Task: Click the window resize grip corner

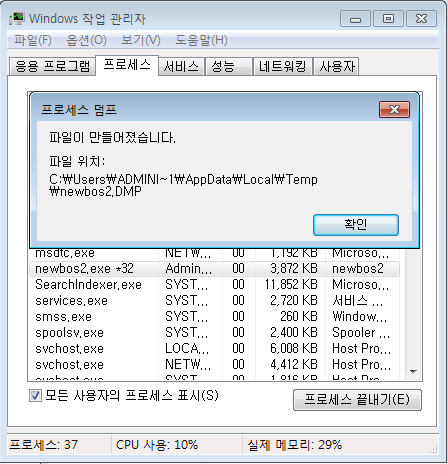Action: [x=433, y=449]
